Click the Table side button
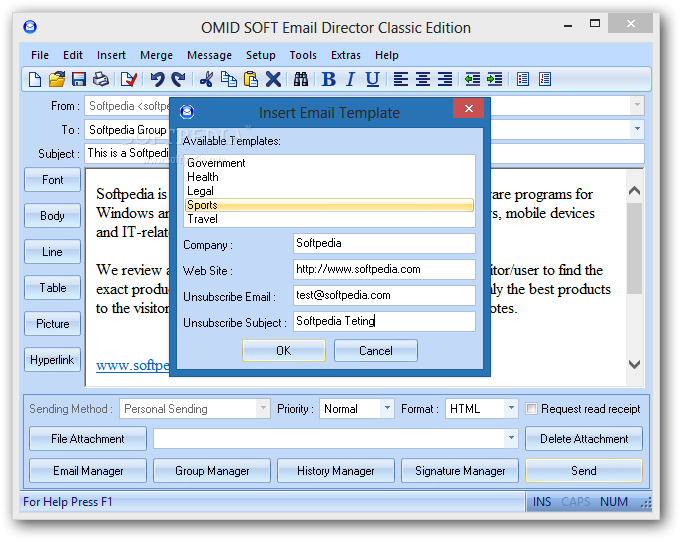The image size is (680, 540). (x=52, y=288)
